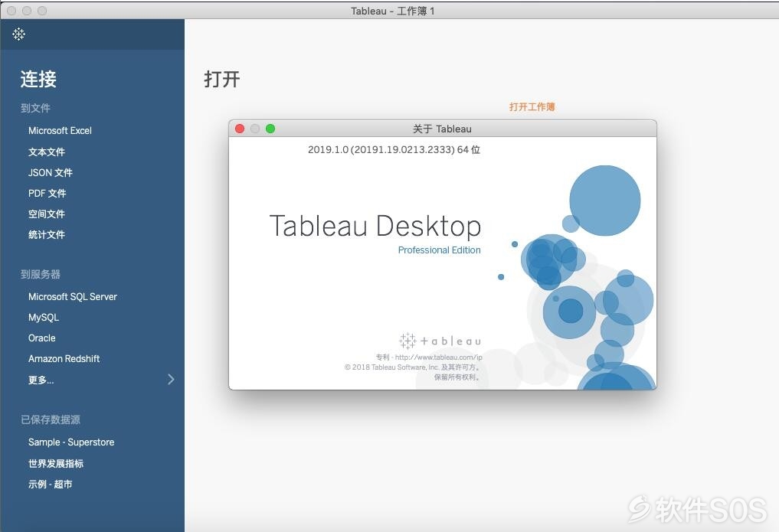Click the 保留所有权利 text
Image resolution: width=779 pixels, height=532 pixels.
(x=457, y=377)
